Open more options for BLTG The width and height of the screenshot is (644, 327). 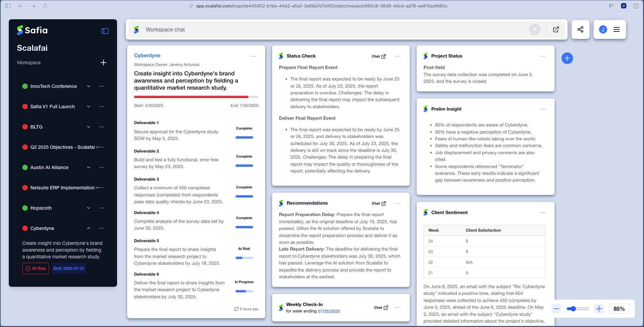(101, 127)
